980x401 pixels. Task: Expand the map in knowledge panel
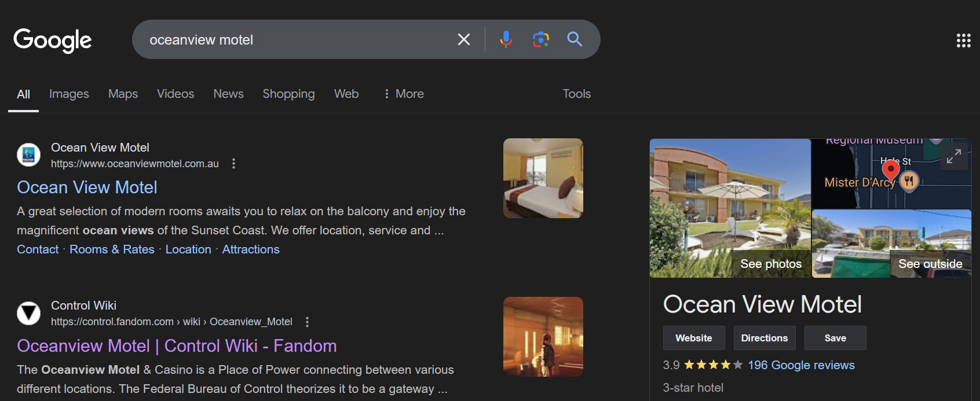(953, 156)
